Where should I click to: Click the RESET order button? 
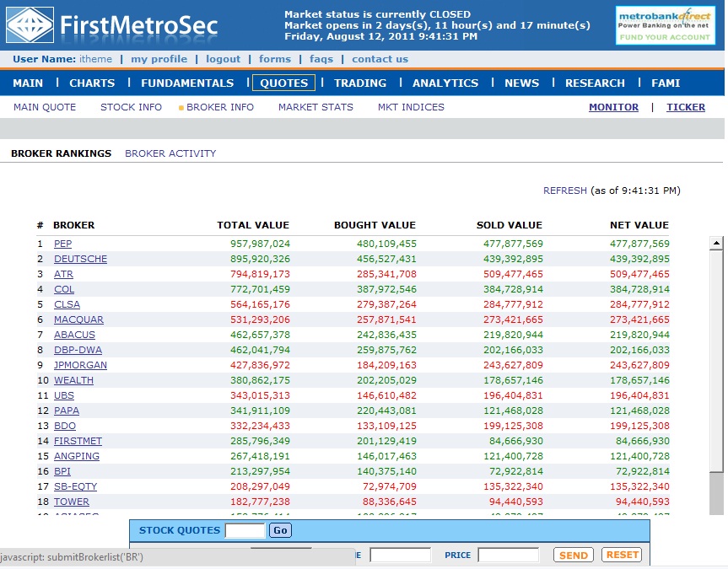[x=623, y=555]
